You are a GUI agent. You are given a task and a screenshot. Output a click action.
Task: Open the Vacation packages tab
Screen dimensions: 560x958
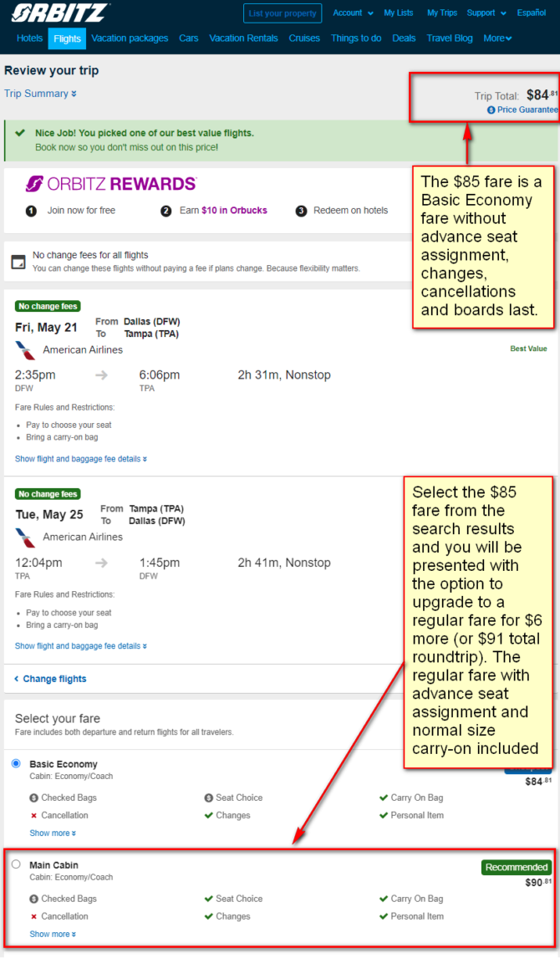pyautogui.click(x=130, y=38)
